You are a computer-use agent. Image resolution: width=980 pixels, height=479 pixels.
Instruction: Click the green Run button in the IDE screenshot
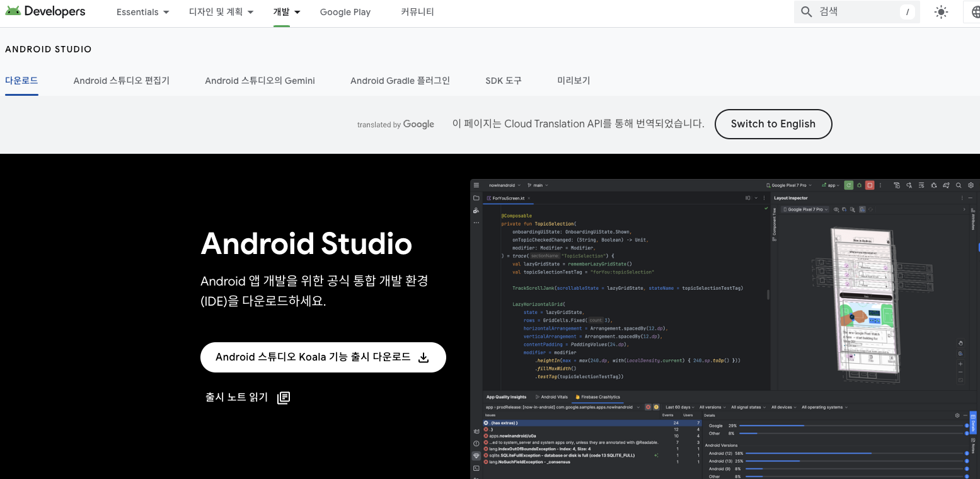pyautogui.click(x=849, y=185)
